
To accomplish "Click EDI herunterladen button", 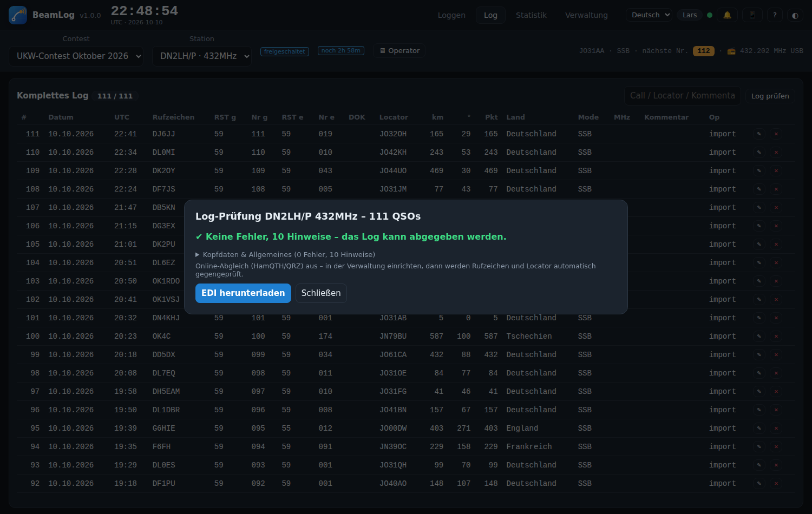I will (x=243, y=293).
